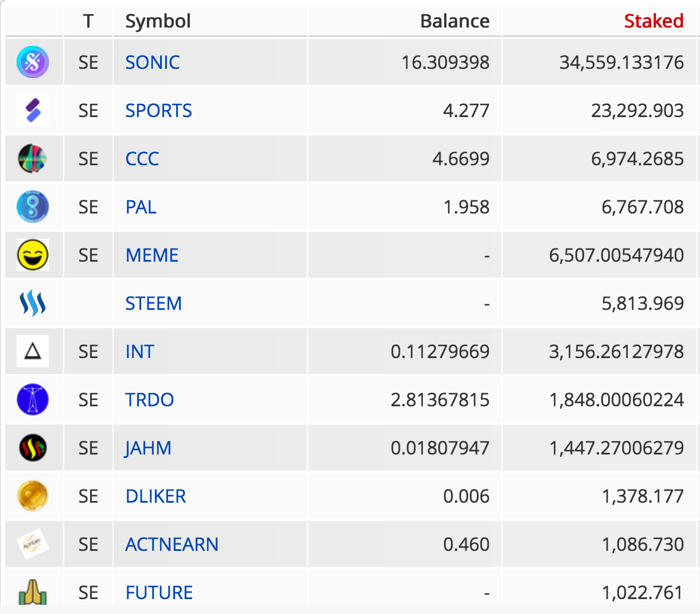Sort by the Symbol column header
Image resolution: width=700 pixels, height=614 pixels.
(158, 21)
